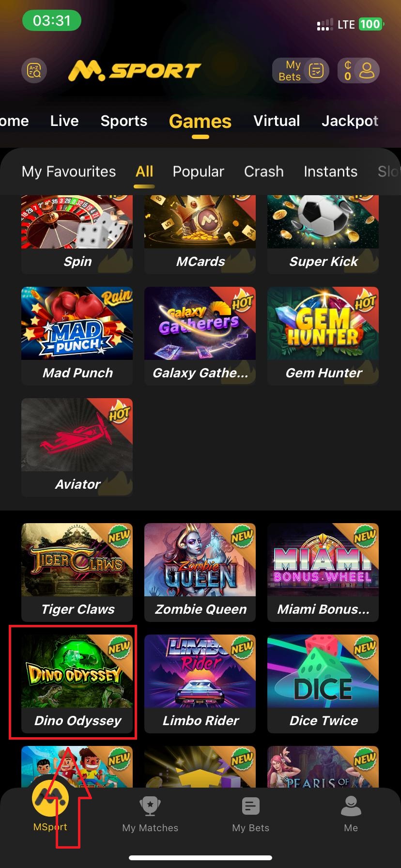The height and width of the screenshot is (868, 401).
Task: Launch the Aviator game
Action: click(77, 447)
